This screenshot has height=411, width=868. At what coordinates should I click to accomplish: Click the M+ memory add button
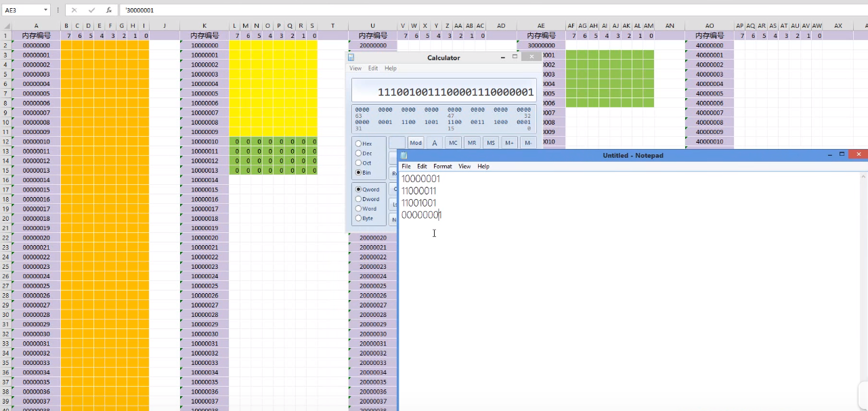(510, 142)
